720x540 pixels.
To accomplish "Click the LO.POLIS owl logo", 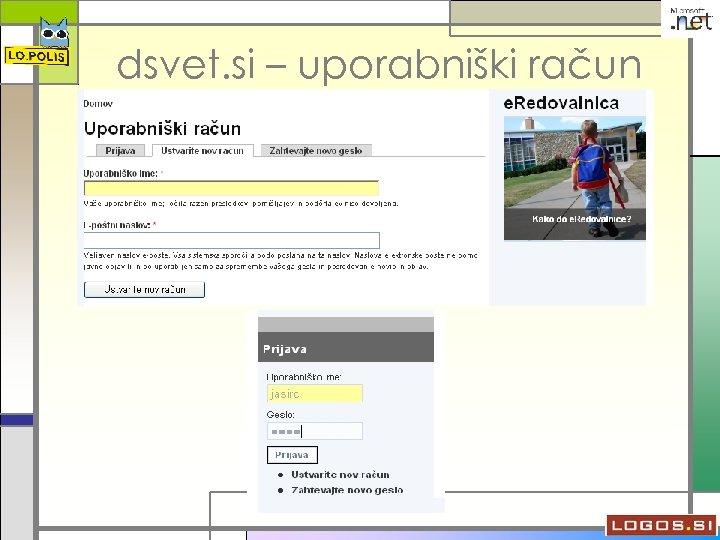I will coord(37,42).
